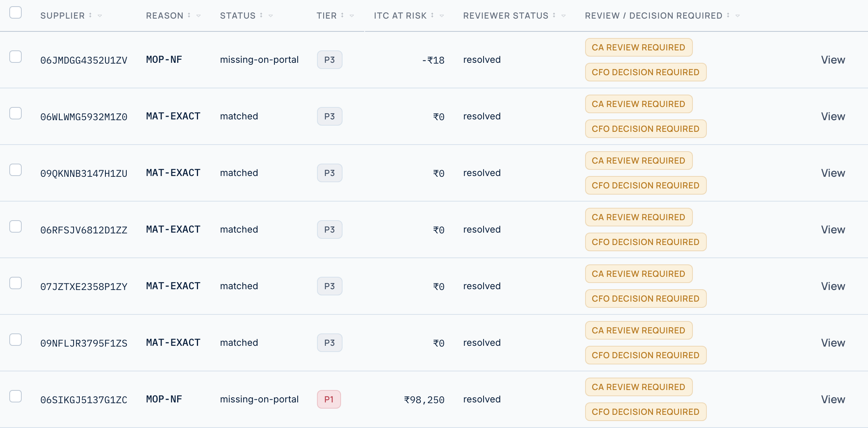Open View link for 09NFLJR3795F1ZS

pos(833,343)
